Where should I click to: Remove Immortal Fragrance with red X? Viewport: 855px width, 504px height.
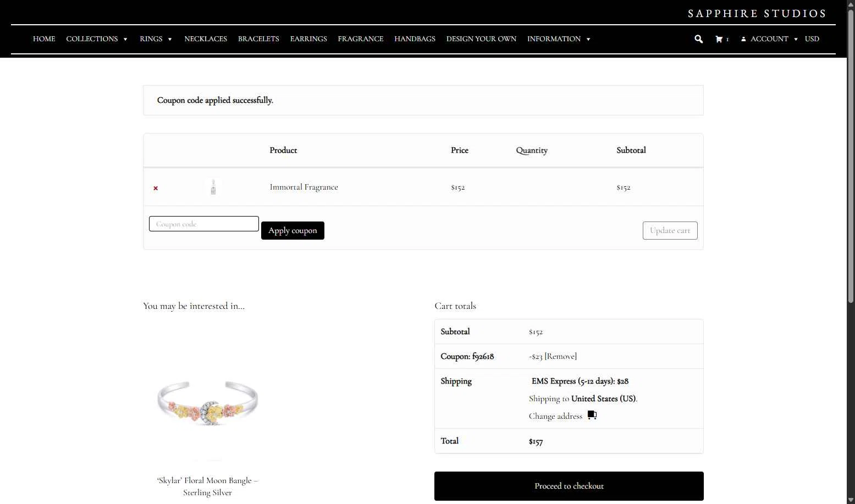pos(156,188)
